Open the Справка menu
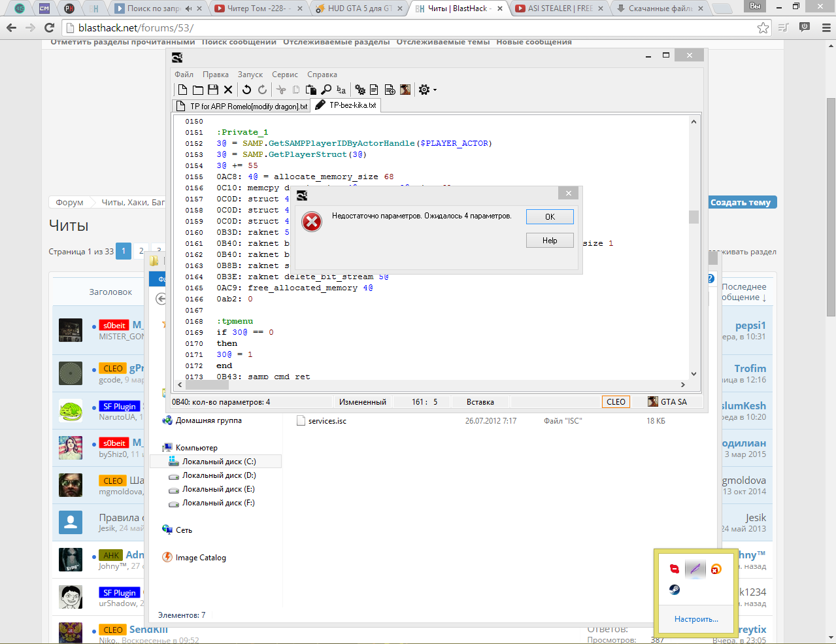The width and height of the screenshot is (836, 644). 322,75
